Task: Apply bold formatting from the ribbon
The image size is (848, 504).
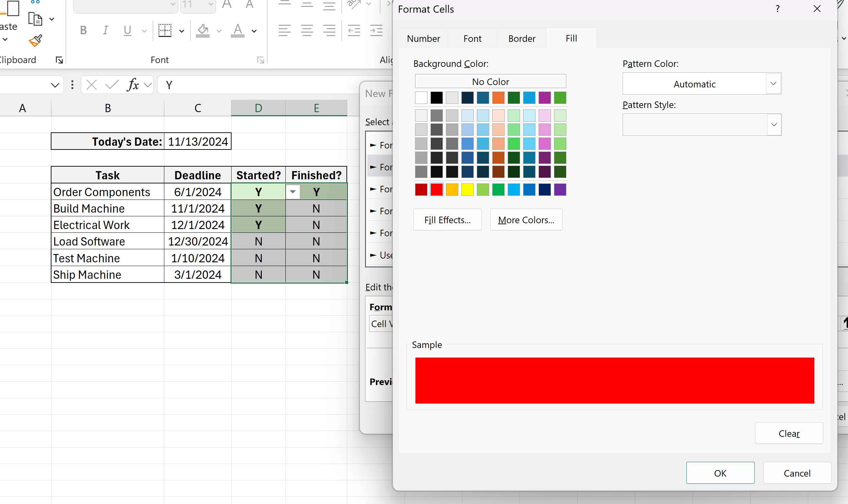Action: coord(83,30)
